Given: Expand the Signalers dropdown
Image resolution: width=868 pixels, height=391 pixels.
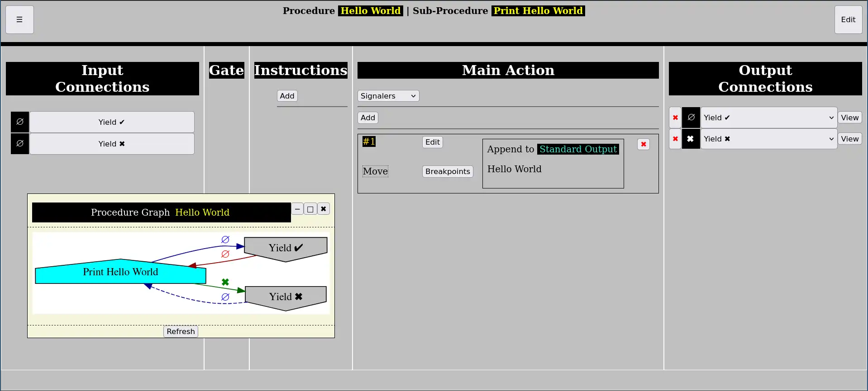Looking at the screenshot, I should point(388,96).
